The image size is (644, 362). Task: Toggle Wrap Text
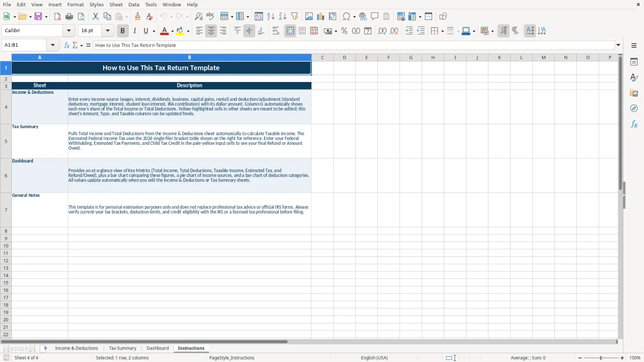275,31
